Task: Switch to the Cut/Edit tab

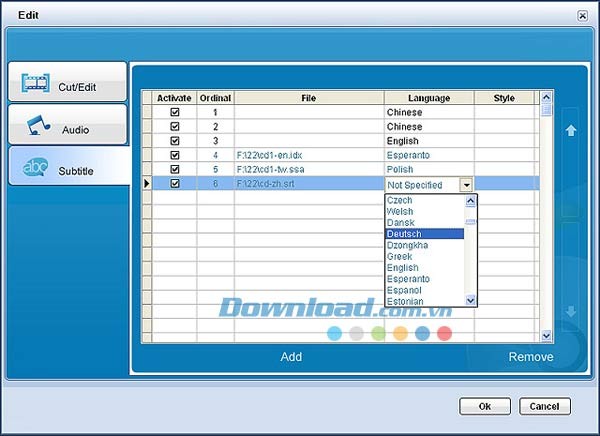Action: pyautogui.click(x=68, y=82)
